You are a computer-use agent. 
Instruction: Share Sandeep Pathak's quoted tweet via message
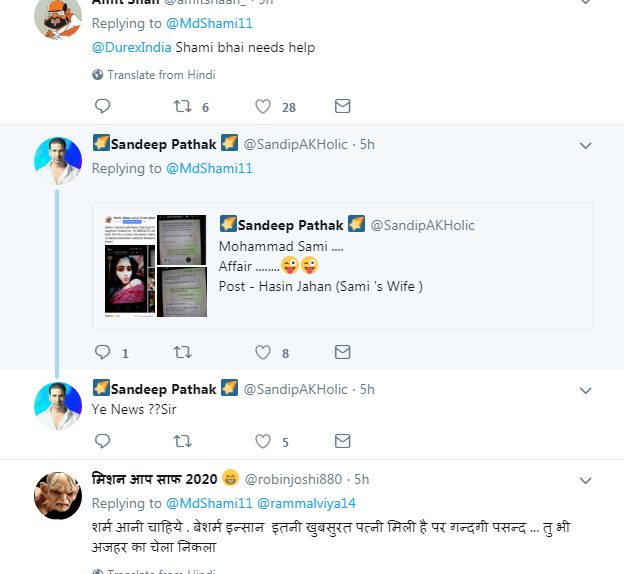tap(342, 352)
